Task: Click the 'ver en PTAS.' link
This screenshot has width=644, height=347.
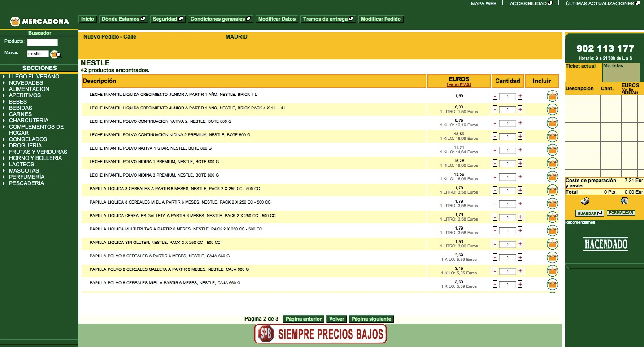Action: (459, 85)
